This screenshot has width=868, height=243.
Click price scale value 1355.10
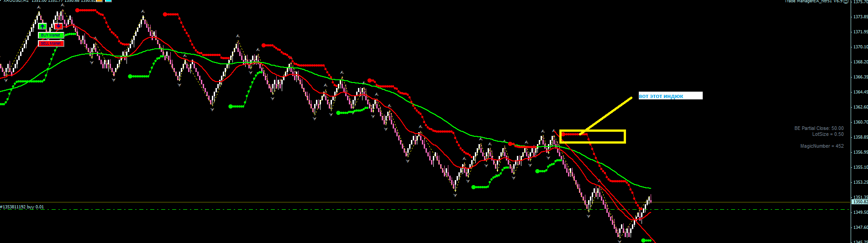860,167
